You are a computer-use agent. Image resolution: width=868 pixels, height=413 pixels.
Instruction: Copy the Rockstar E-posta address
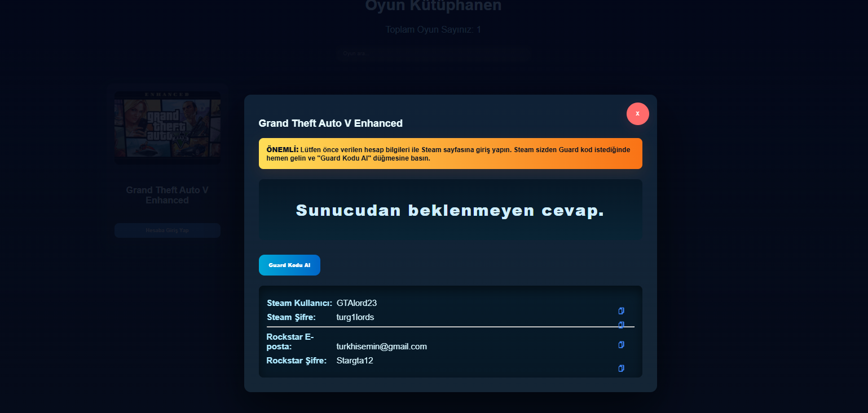621,344
